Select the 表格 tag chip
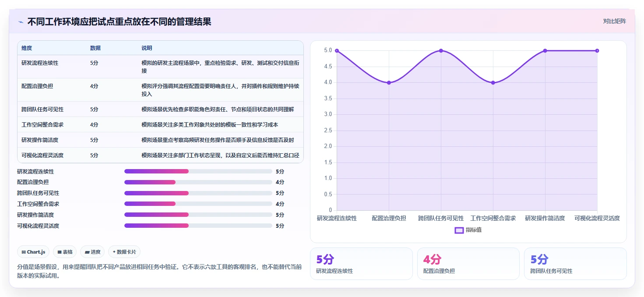644x297 pixels. click(x=65, y=252)
